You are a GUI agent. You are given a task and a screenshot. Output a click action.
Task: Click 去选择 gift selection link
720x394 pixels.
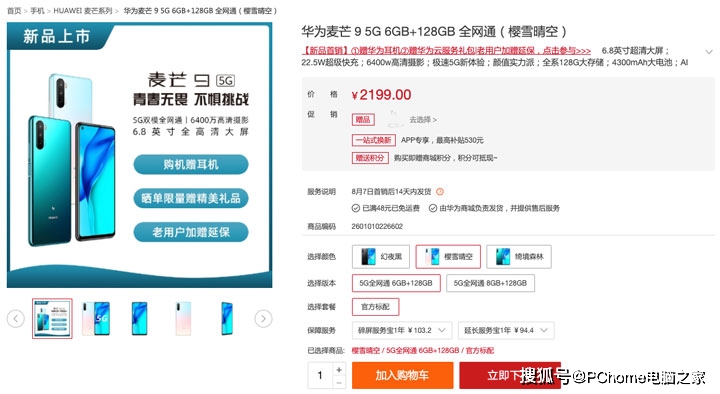pos(423,120)
